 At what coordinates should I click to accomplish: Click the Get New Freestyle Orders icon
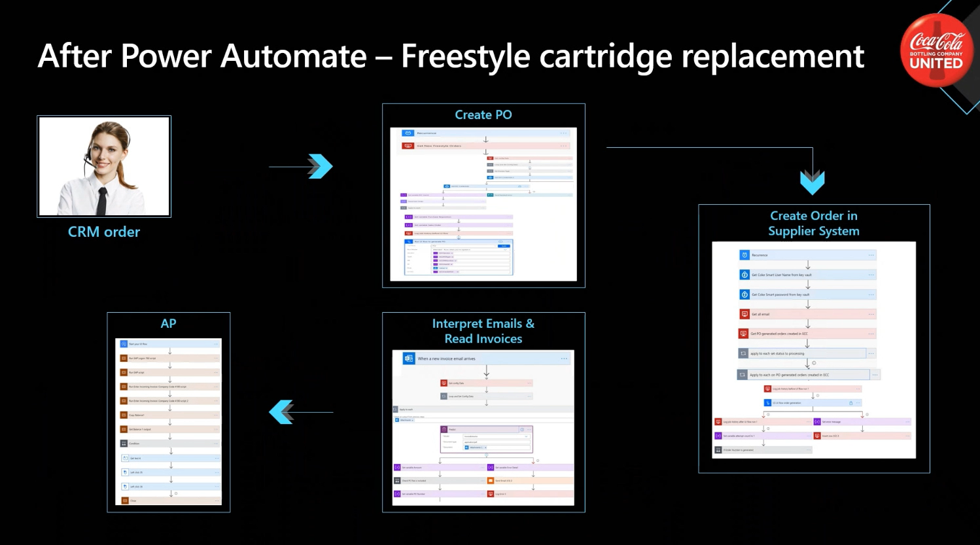408,146
